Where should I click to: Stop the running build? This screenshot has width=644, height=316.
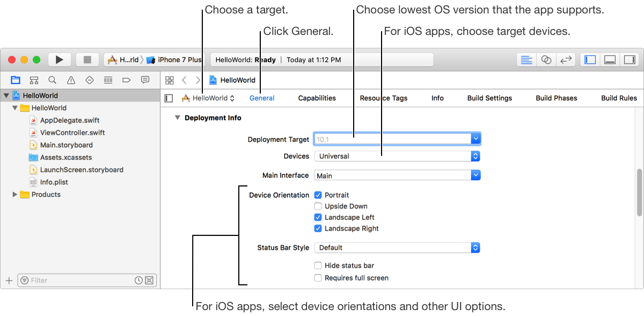click(87, 60)
